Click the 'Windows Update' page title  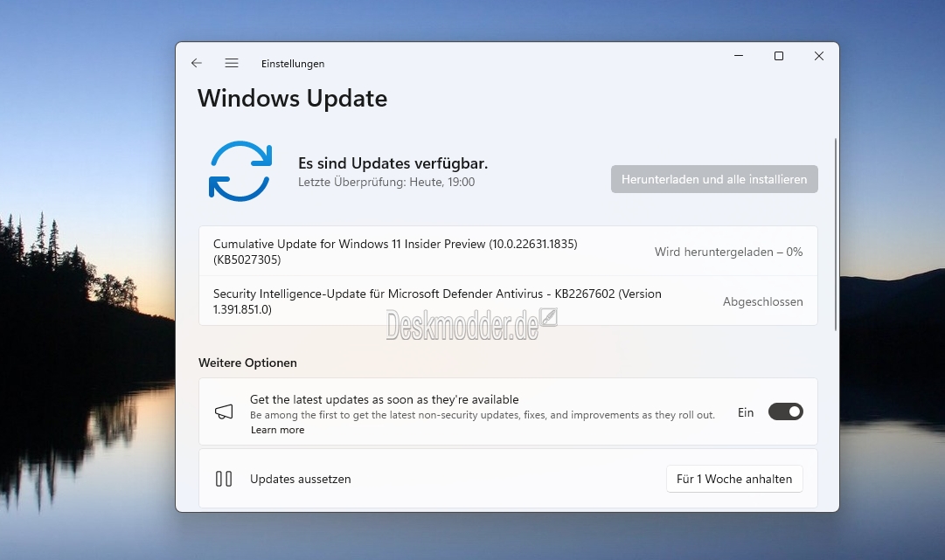pyautogui.click(x=292, y=99)
